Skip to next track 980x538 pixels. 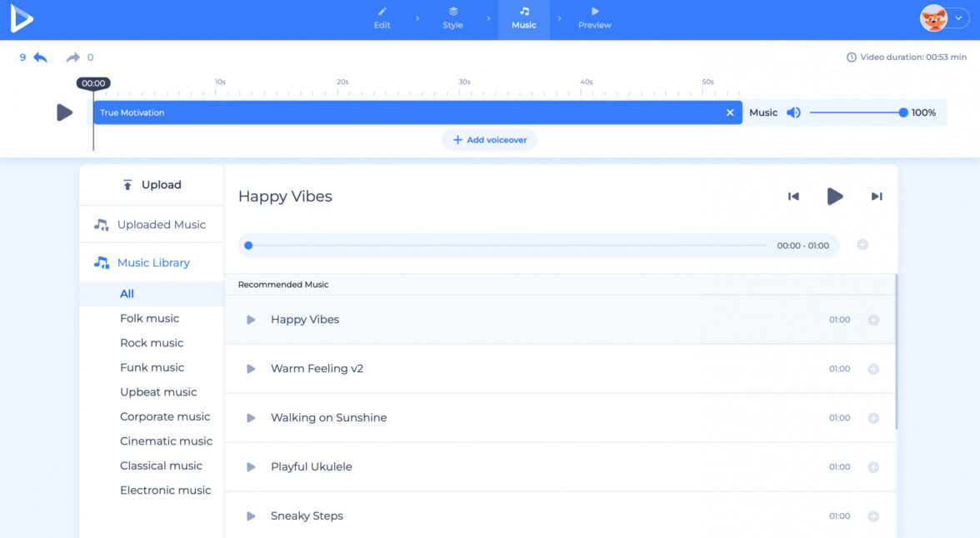click(877, 197)
